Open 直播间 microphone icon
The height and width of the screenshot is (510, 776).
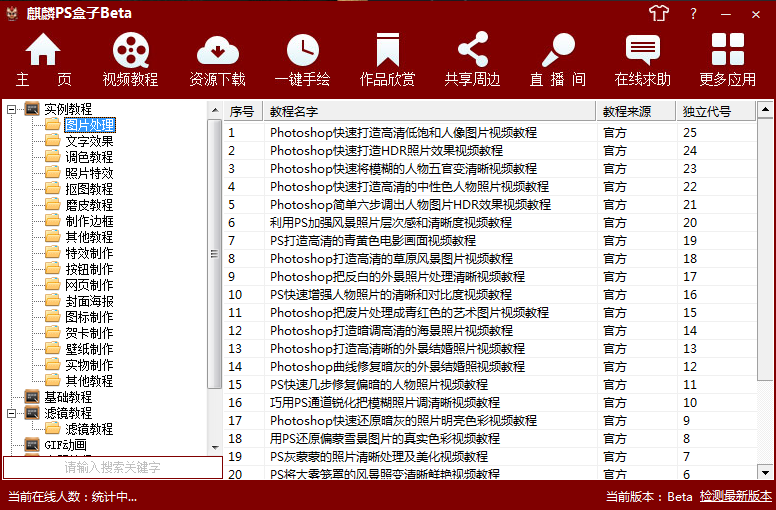[x=558, y=50]
